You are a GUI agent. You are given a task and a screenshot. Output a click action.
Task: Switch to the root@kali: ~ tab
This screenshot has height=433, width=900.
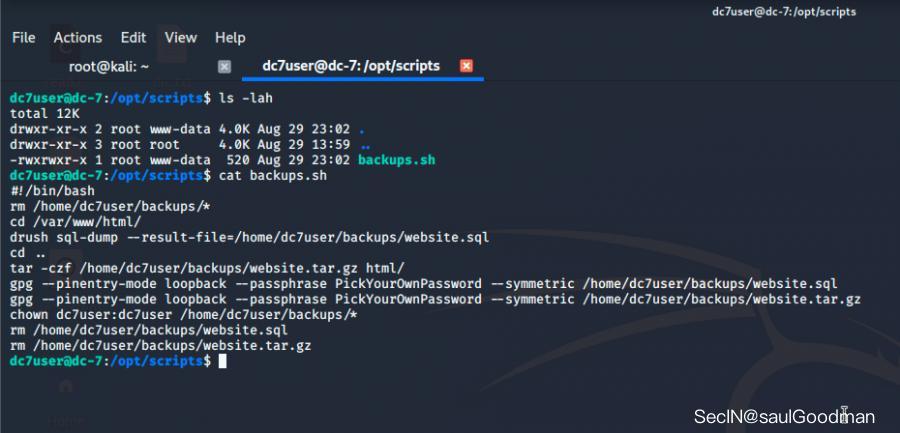tap(108, 66)
